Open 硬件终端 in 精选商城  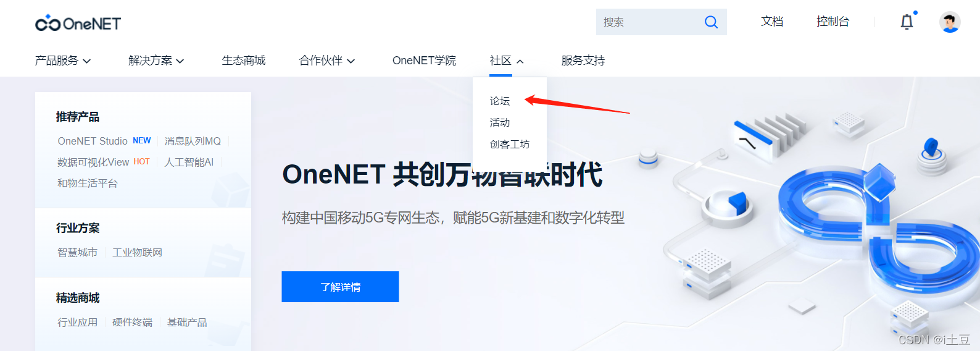[x=133, y=322]
